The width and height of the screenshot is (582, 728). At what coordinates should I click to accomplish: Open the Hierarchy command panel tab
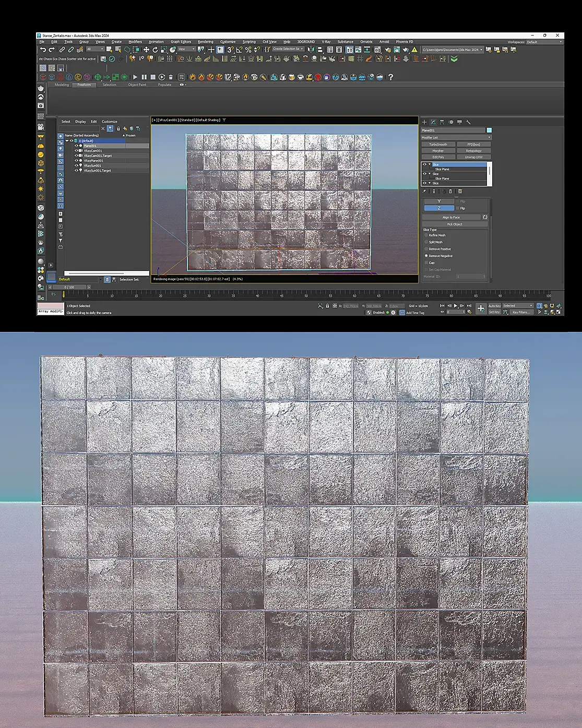coord(442,122)
